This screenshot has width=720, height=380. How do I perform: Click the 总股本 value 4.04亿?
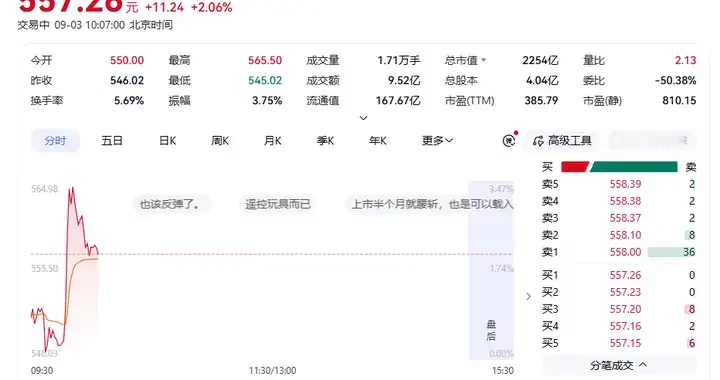[542, 80]
